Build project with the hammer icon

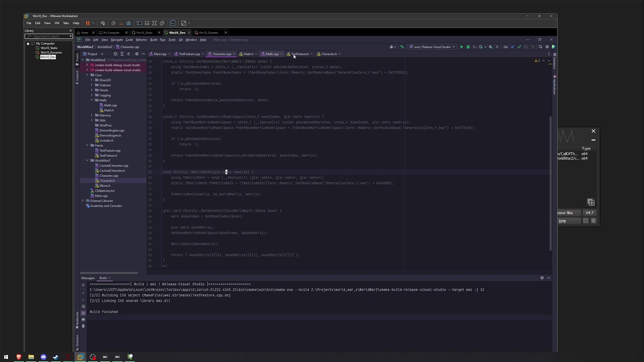[402, 47]
